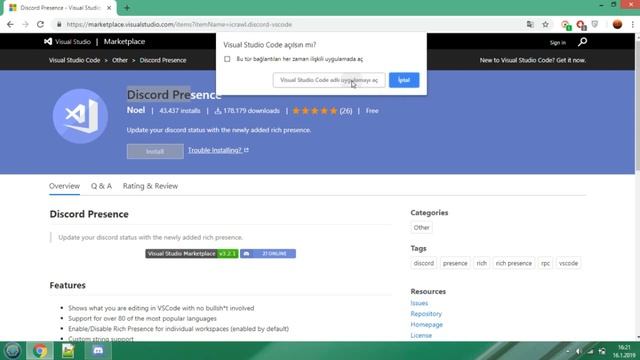The height and width of the screenshot is (360, 640).
Task: Click the five-star rating (26)
Action: click(322, 111)
